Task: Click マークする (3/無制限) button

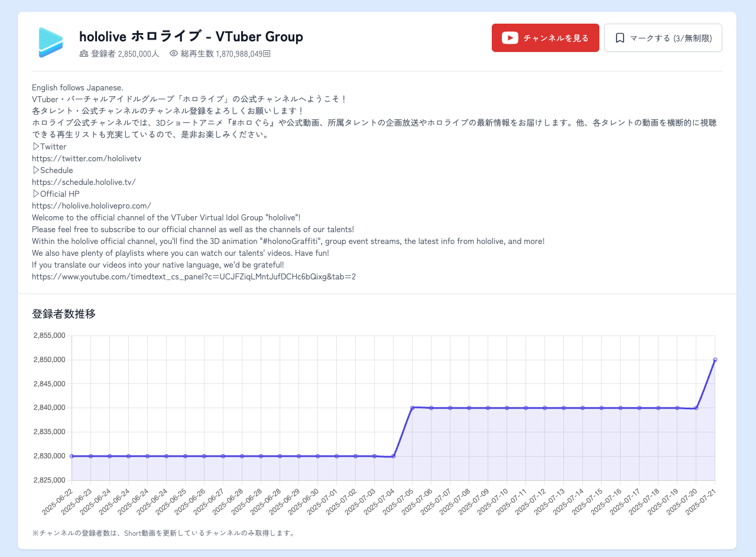Action: tap(663, 38)
